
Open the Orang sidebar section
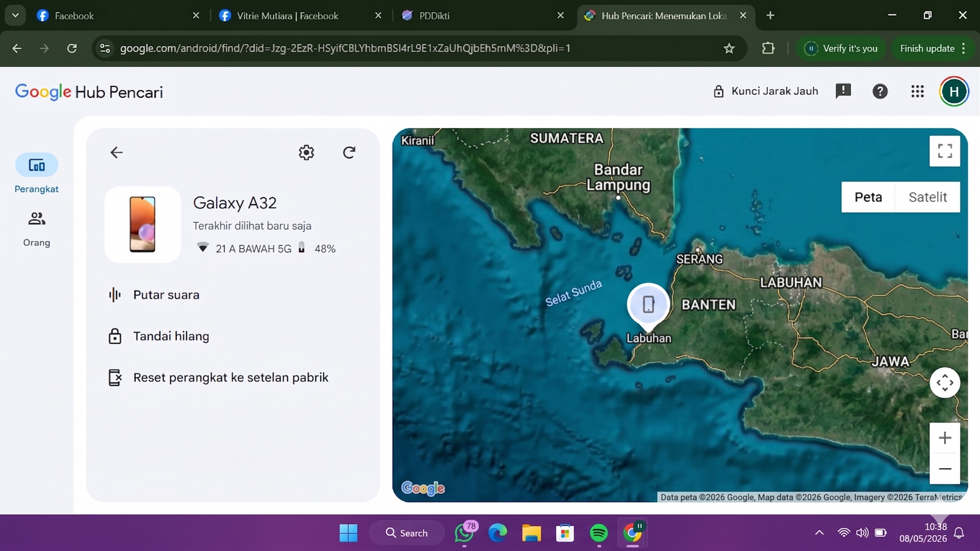click(37, 229)
